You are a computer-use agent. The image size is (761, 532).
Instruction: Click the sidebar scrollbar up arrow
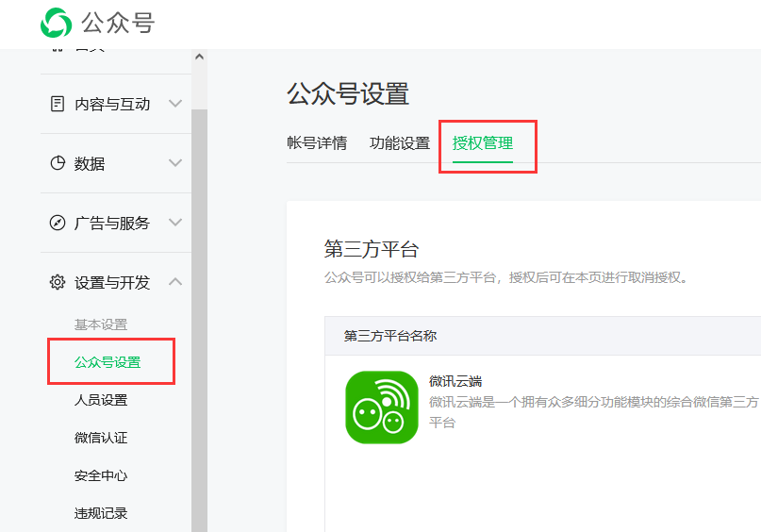tap(199, 57)
